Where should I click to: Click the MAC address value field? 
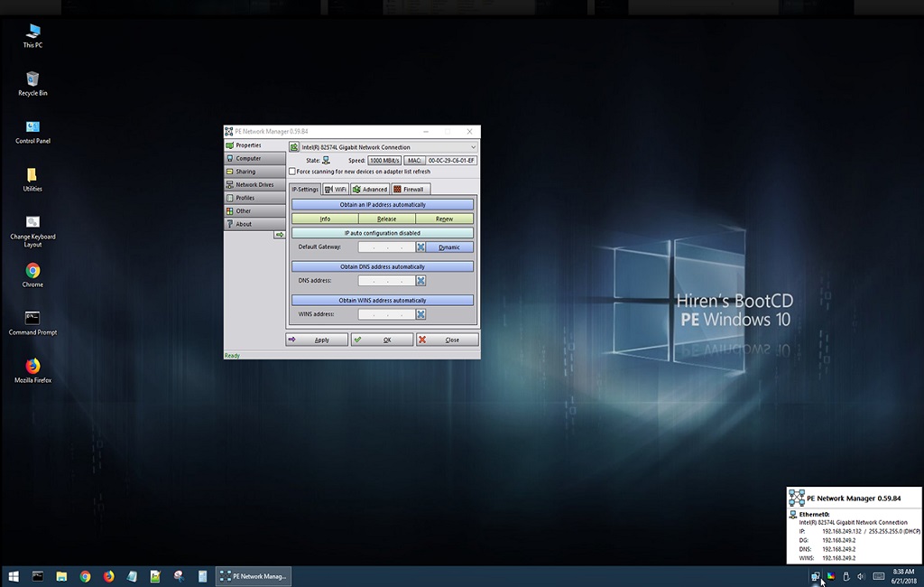pyautogui.click(x=451, y=161)
